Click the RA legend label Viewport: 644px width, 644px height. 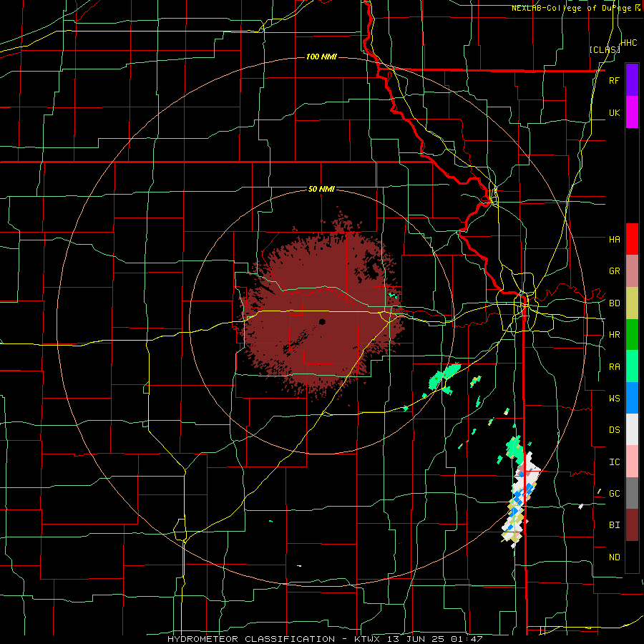pyautogui.click(x=614, y=367)
